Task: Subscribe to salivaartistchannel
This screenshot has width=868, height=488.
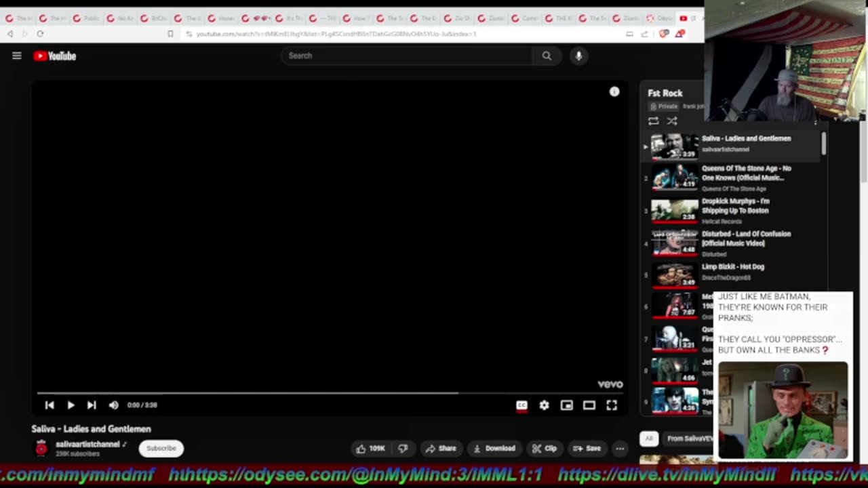Action: click(161, 448)
